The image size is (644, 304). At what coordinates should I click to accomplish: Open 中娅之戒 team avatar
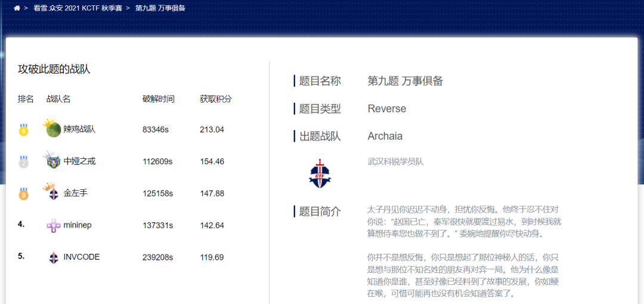[53, 161]
